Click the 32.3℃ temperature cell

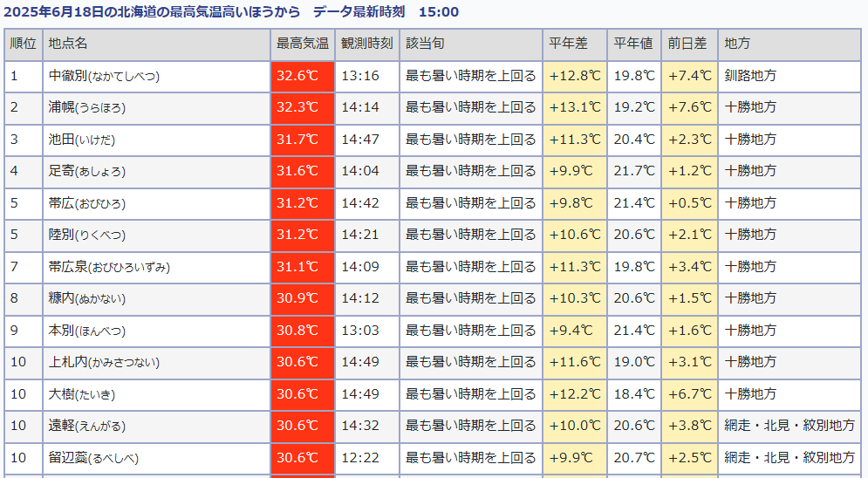click(303, 107)
